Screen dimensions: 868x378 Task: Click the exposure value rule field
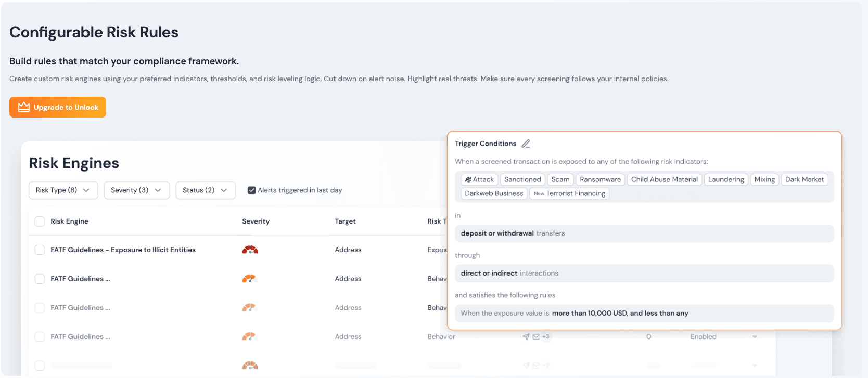(644, 314)
